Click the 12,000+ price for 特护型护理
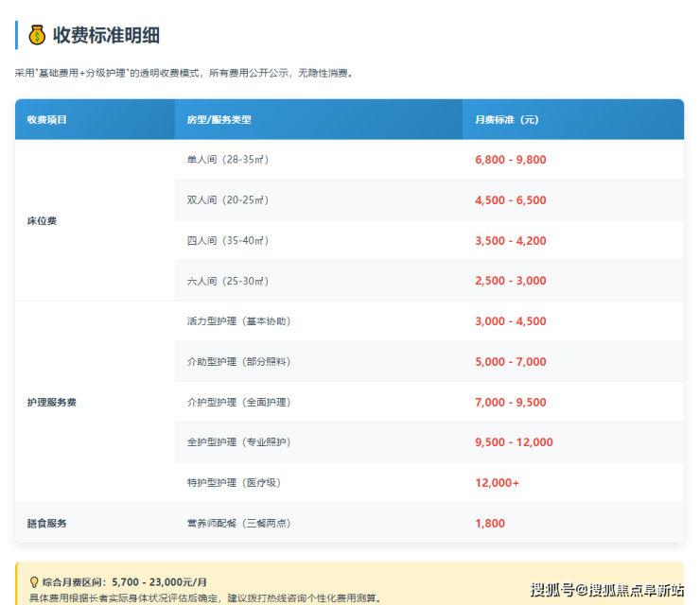The height and width of the screenshot is (605, 700). (x=497, y=483)
